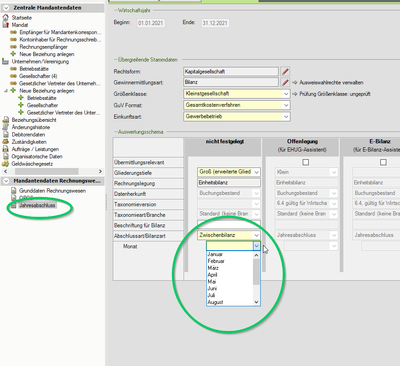Tick Übermittlungsrelevant checkbox under E-Bilanz
This screenshot has width=400, height=366.
pos(383,162)
